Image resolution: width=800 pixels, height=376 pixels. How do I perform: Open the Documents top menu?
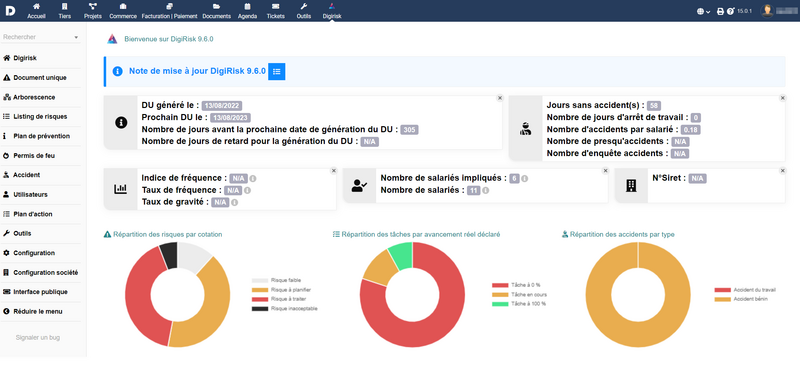click(217, 11)
